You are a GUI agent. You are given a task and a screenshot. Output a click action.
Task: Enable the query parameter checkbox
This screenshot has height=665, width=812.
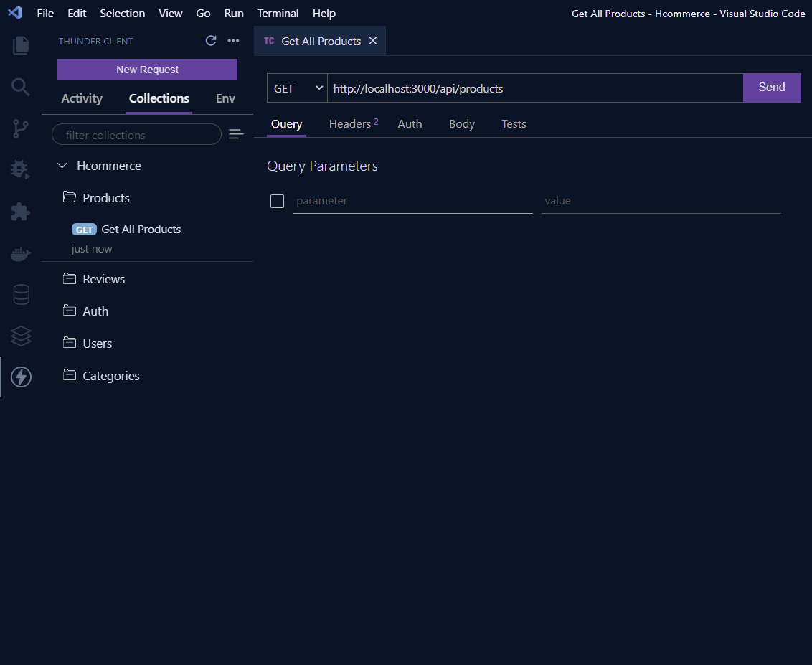point(277,201)
